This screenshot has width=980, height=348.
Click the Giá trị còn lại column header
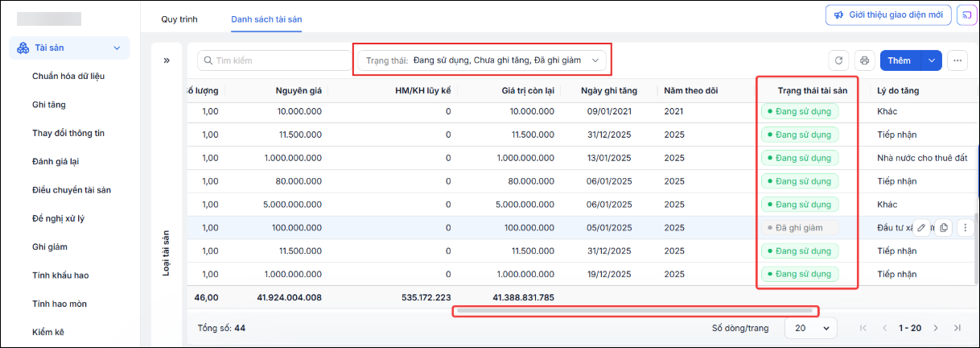click(x=528, y=90)
